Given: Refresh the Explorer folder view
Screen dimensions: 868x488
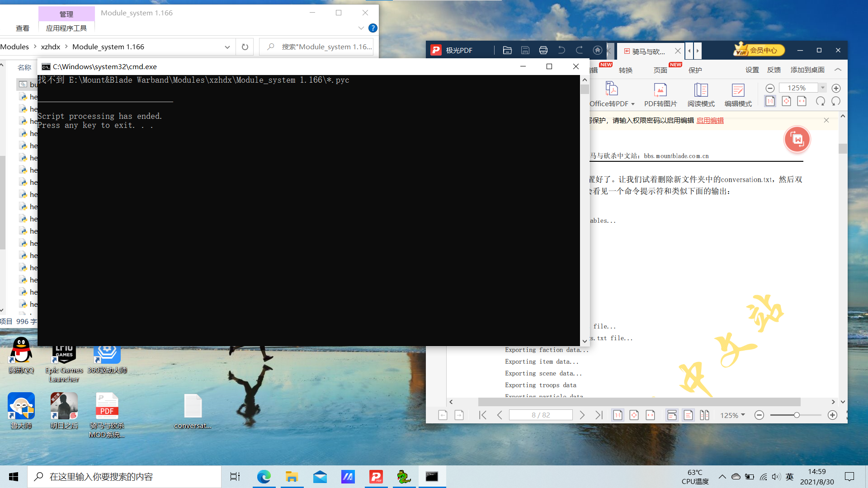Looking at the screenshot, I should (245, 47).
